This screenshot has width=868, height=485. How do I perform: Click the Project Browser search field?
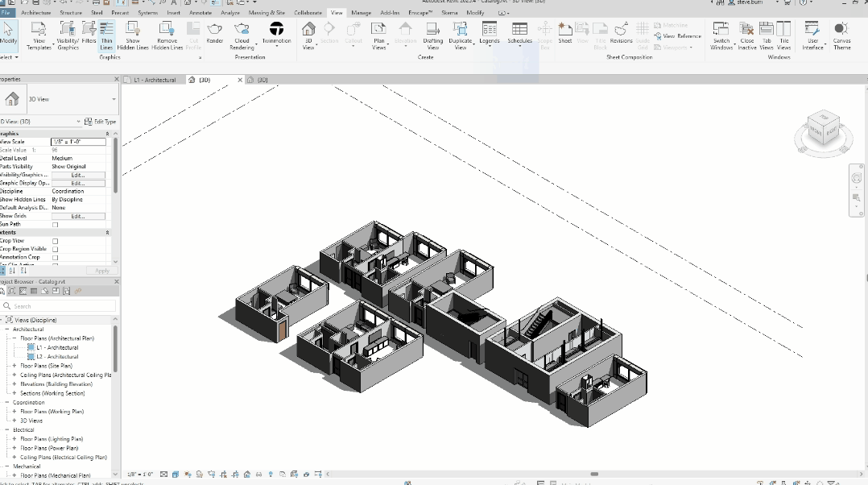[60, 306]
